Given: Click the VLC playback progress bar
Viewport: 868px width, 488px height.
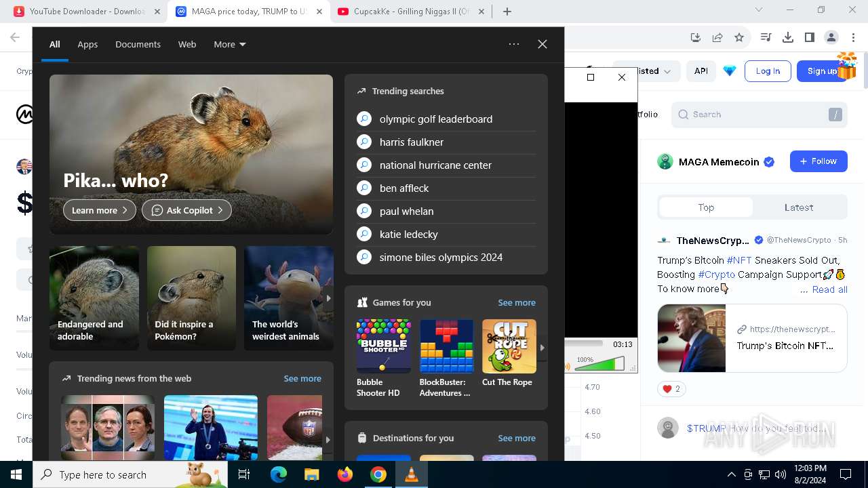Looking at the screenshot, I should (x=585, y=344).
